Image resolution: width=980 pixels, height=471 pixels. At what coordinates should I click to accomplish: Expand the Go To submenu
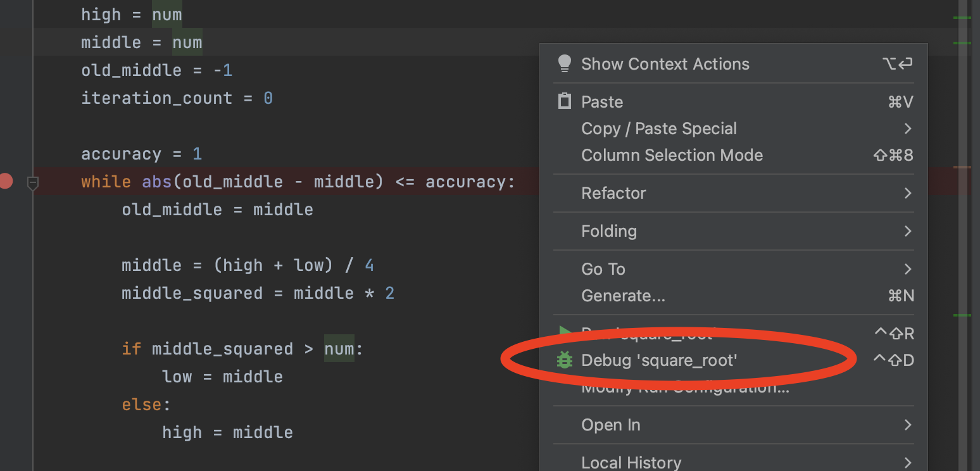[603, 269]
